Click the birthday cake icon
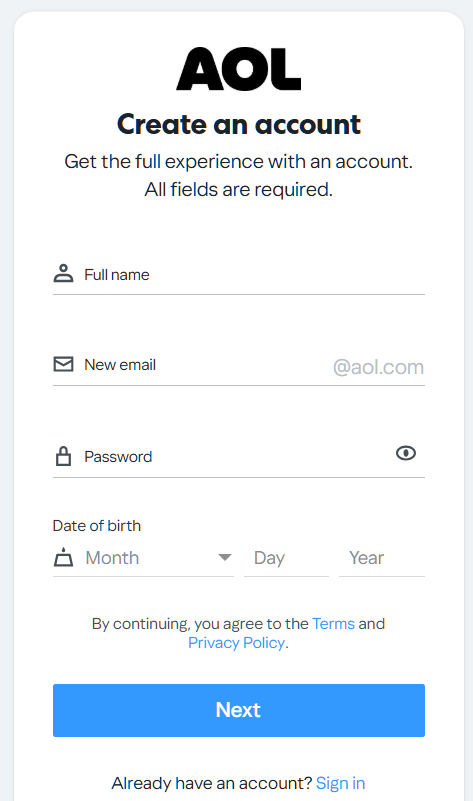This screenshot has width=473, height=801. point(63,557)
